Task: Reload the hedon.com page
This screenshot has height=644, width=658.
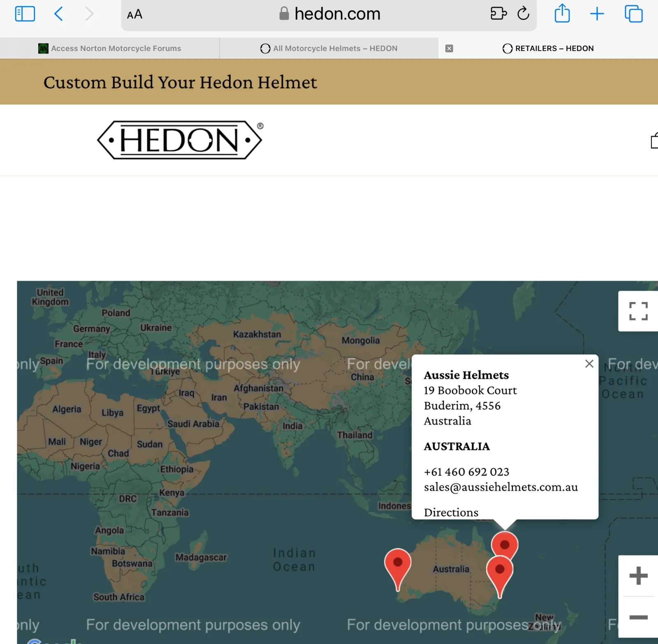Action: tap(523, 14)
